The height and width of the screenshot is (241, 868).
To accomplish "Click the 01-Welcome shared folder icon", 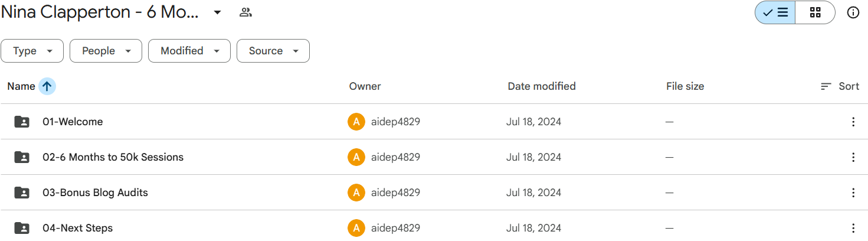I will (22, 122).
